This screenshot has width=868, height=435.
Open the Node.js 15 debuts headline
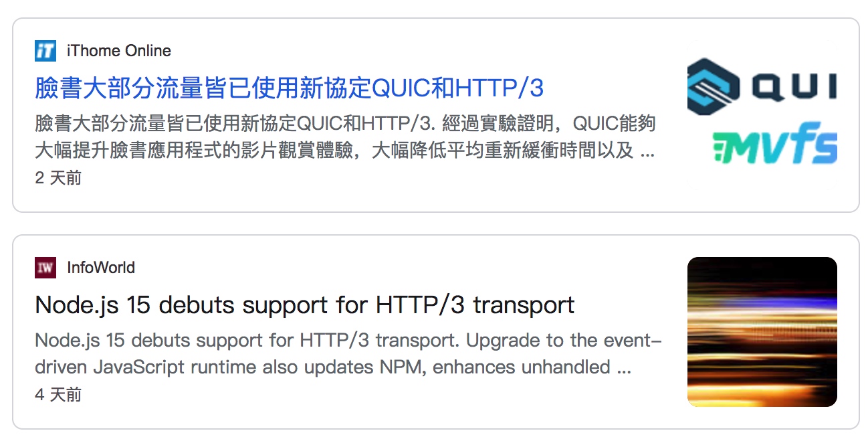click(x=304, y=305)
